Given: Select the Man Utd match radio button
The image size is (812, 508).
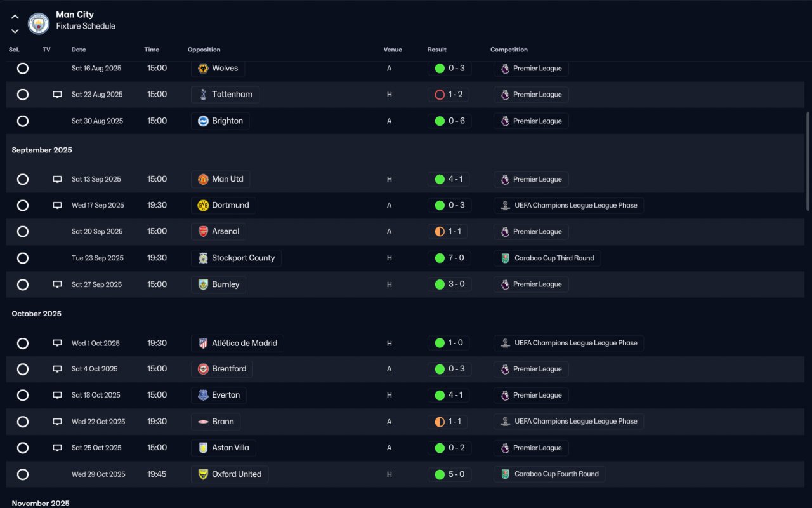Looking at the screenshot, I should tap(23, 179).
